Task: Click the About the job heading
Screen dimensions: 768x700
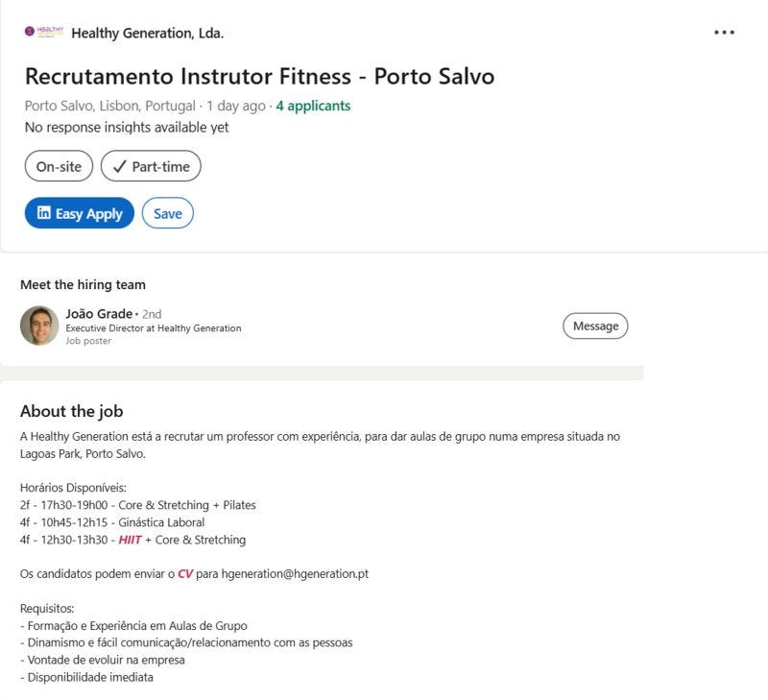Action: pyautogui.click(x=71, y=411)
